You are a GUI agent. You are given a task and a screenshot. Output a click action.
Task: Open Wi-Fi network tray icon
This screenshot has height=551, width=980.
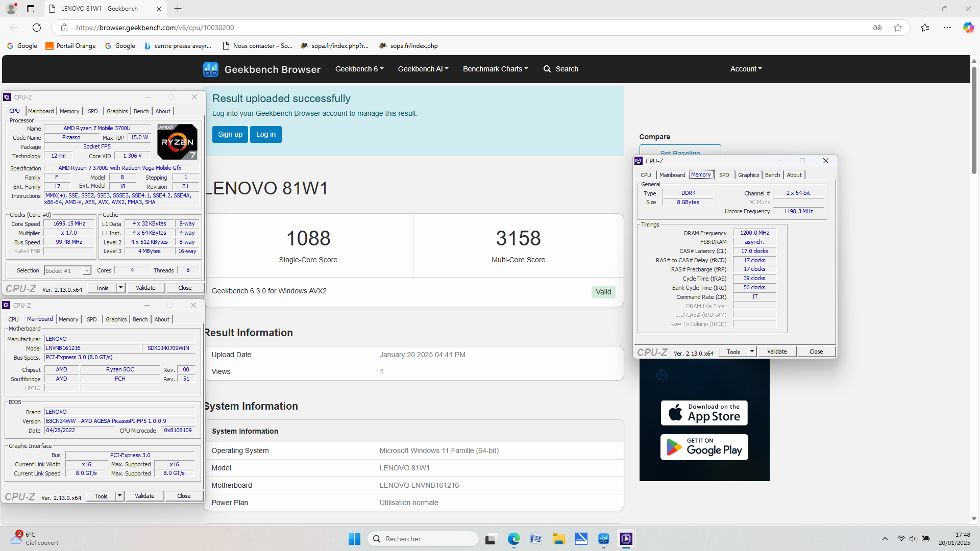pyautogui.click(x=901, y=539)
